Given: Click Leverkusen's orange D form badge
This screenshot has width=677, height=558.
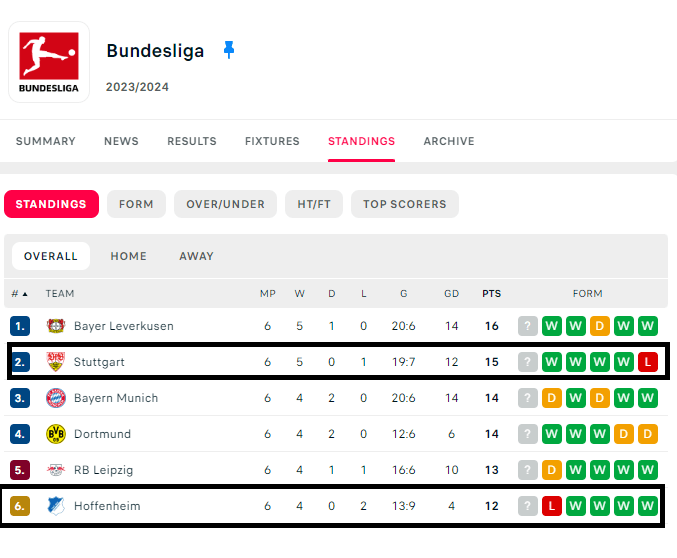Looking at the screenshot, I should (600, 326).
